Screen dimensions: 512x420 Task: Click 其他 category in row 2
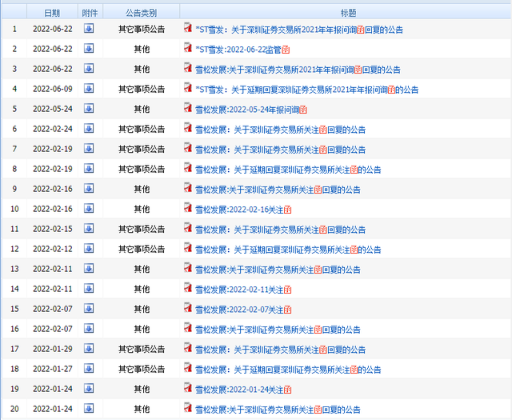[142, 49]
